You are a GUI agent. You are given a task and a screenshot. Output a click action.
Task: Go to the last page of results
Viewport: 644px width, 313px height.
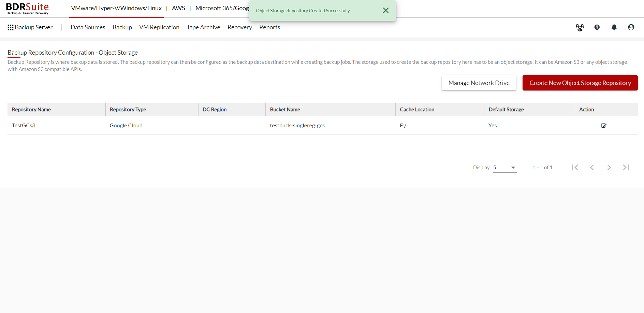pyautogui.click(x=626, y=167)
